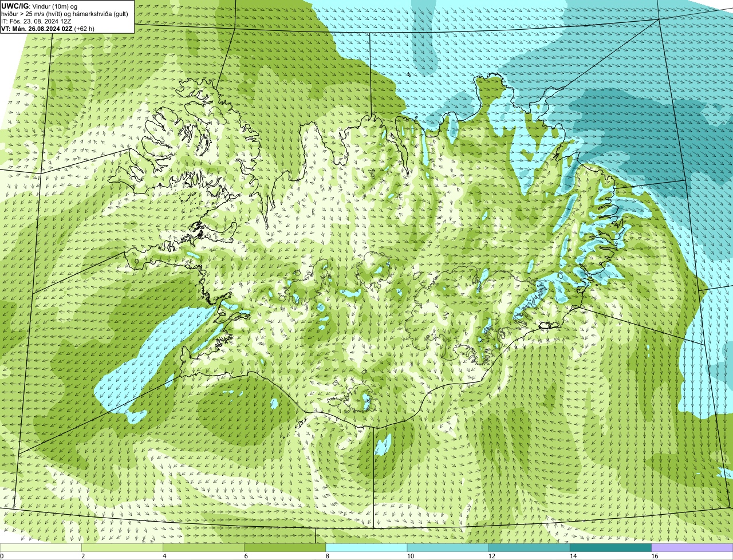Click the "Vindur (10m) og" label
This screenshot has width=733, height=560.
54,7
